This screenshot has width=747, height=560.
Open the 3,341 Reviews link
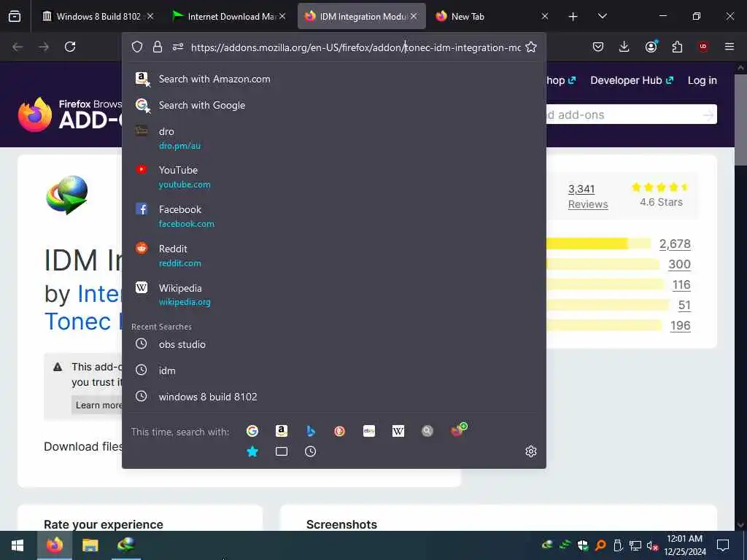(x=588, y=197)
